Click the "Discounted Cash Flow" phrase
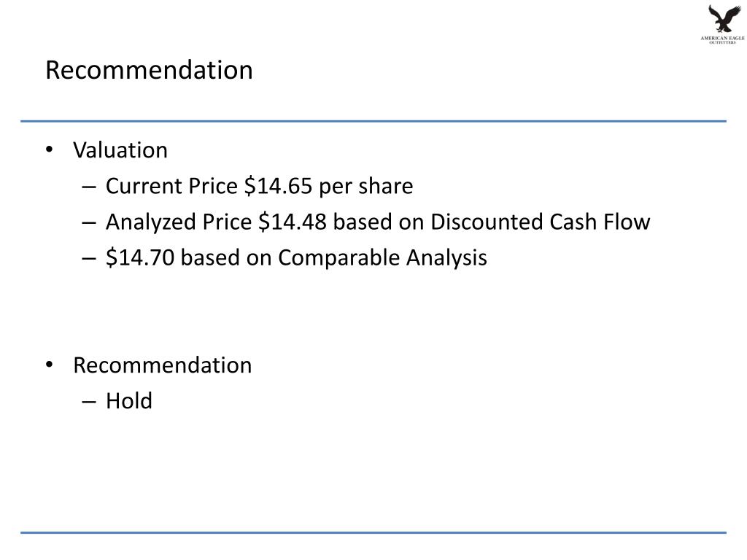The width and height of the screenshot is (747, 560). [x=540, y=222]
